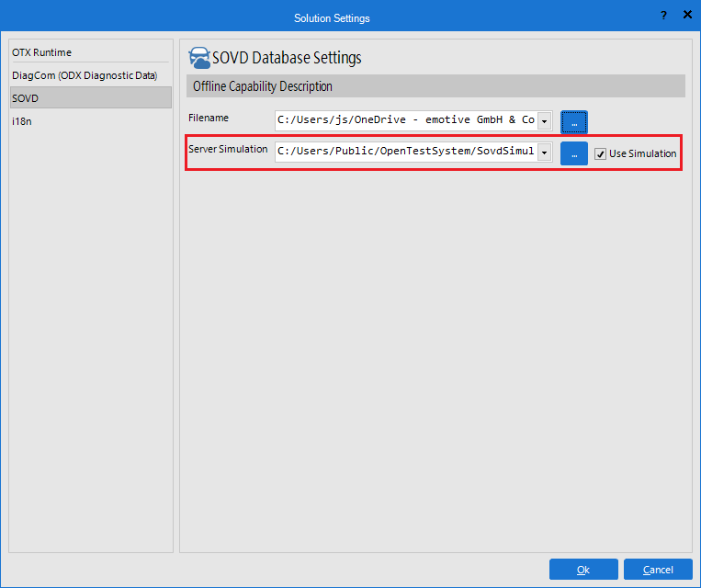Click inside the Server Simulation path field
Viewport: 701px width, 588px height.
(405, 152)
